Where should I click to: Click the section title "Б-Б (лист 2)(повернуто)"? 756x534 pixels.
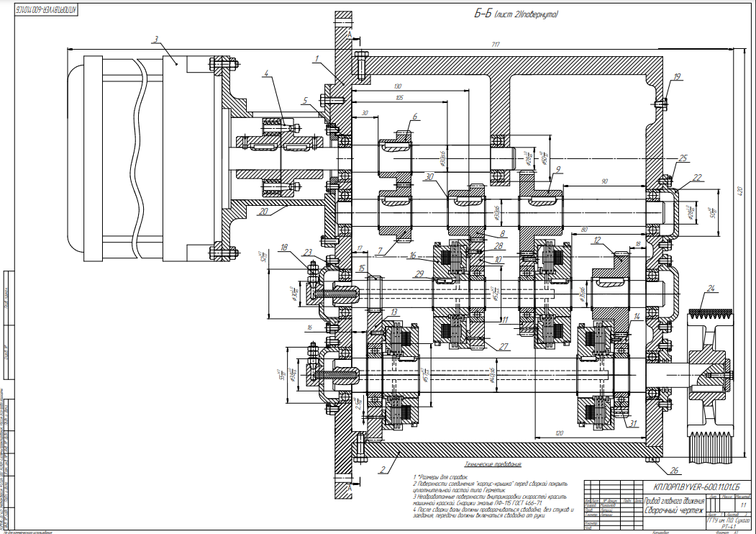pos(516,14)
